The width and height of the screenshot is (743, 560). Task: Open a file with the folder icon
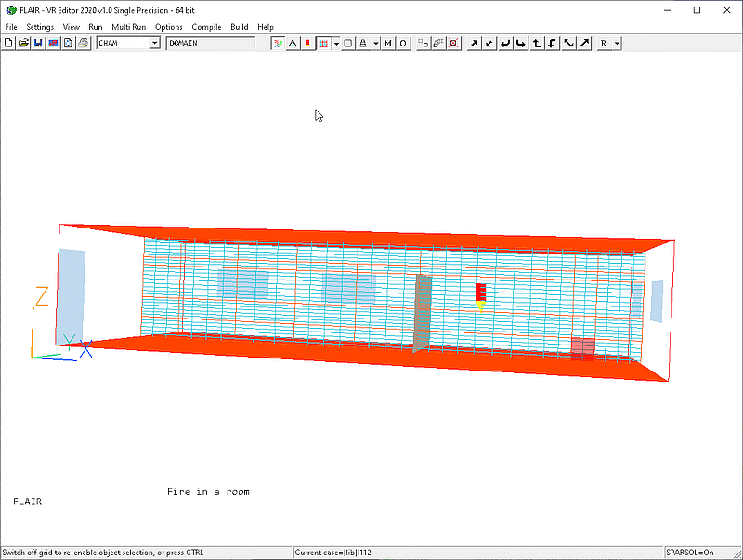point(23,43)
